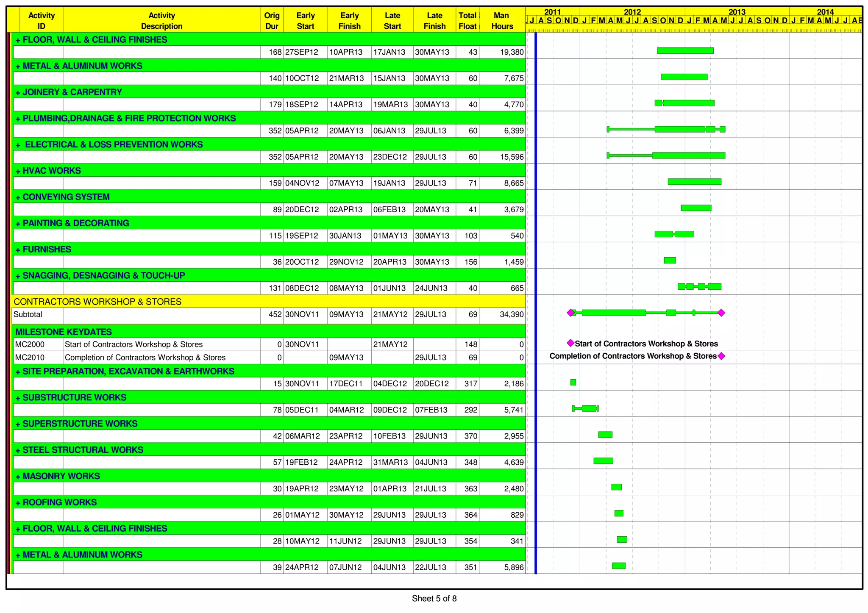Expand the PAINTING & DECORATING group

tap(18, 224)
